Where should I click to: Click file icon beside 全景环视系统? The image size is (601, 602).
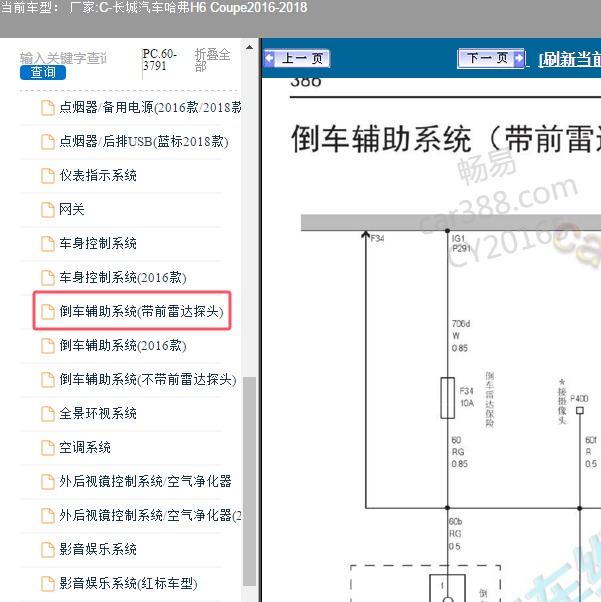tap(48, 413)
